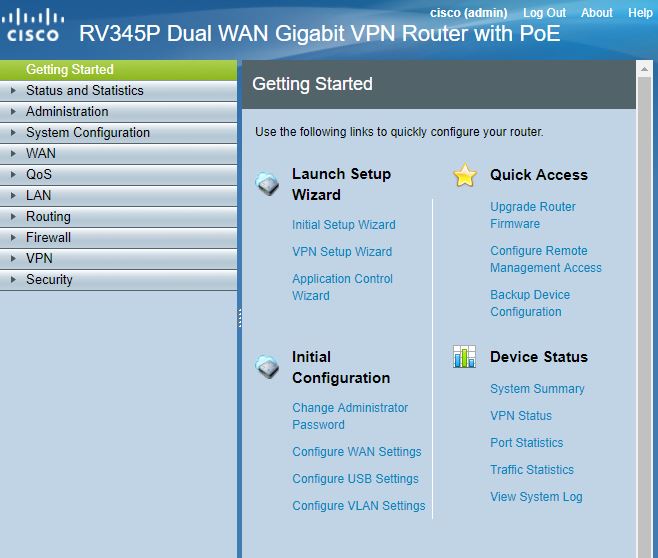Expand the Administration menu arrow

click(x=13, y=111)
